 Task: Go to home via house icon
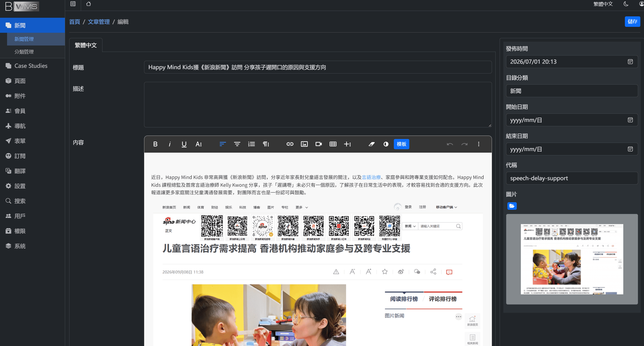[89, 4]
